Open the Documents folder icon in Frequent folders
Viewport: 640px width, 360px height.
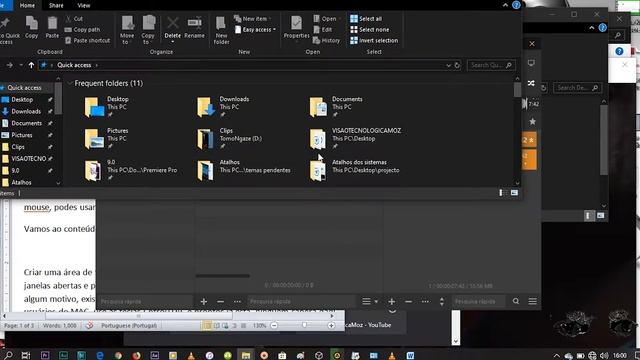(x=318, y=107)
